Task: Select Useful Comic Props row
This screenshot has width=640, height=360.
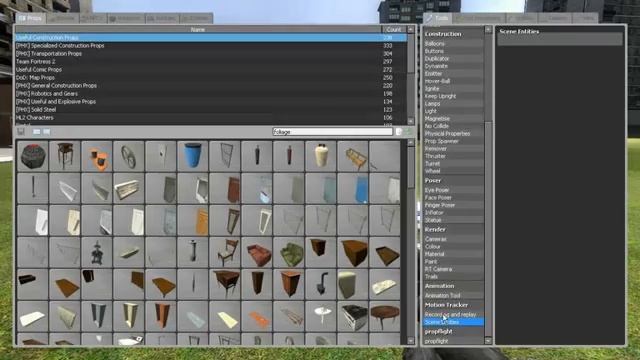Action: click(x=211, y=69)
